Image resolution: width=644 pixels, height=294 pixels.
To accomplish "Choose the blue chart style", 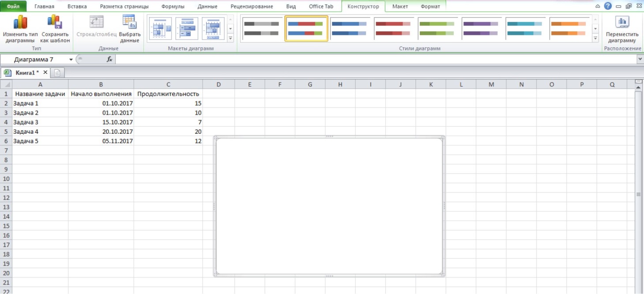I will (x=350, y=29).
